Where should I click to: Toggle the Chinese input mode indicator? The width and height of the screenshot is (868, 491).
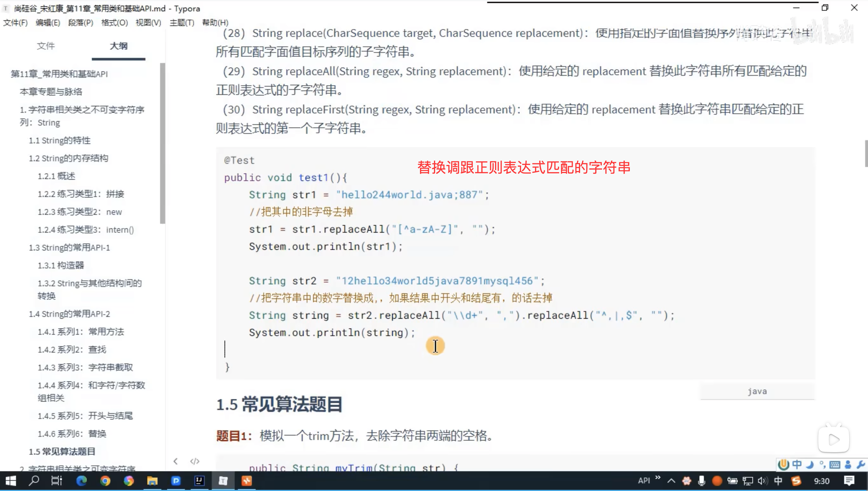(x=778, y=480)
